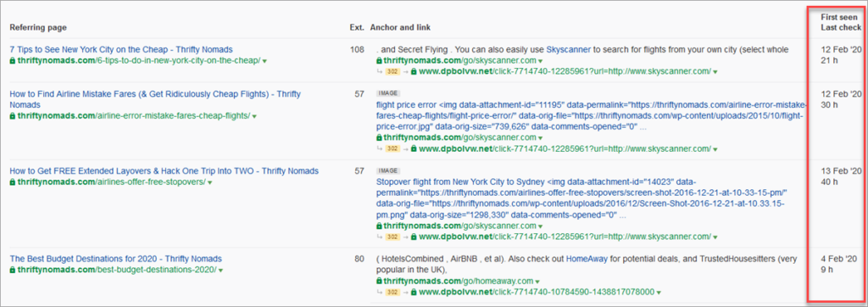
Task: Open 'How to Get FREE Extended Layovers' page link
Action: [x=164, y=170]
